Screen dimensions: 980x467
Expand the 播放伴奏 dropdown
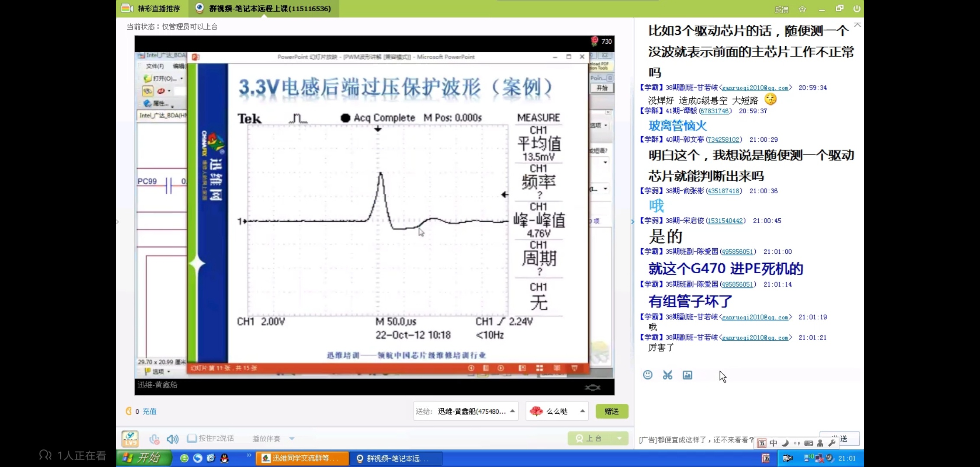[292, 438]
